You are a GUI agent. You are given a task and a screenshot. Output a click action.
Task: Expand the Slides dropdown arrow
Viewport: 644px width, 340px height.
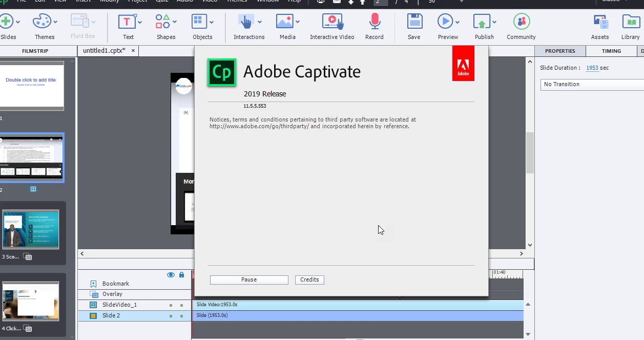click(18, 22)
